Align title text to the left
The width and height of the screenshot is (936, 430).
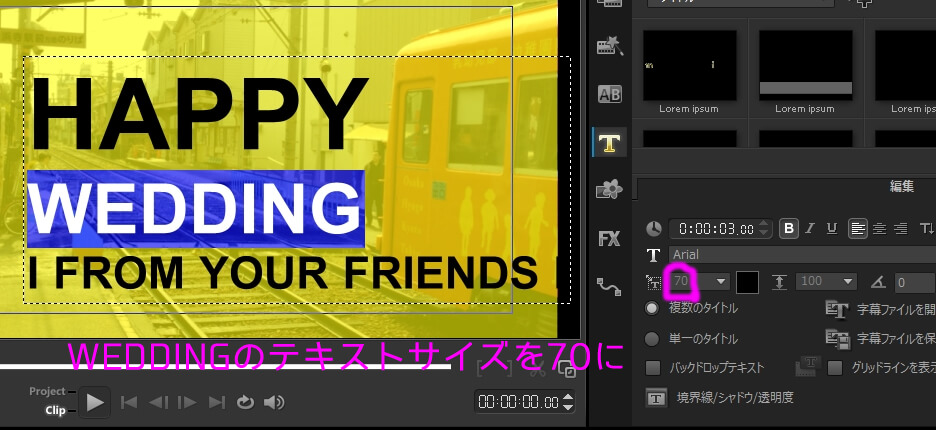(x=858, y=228)
